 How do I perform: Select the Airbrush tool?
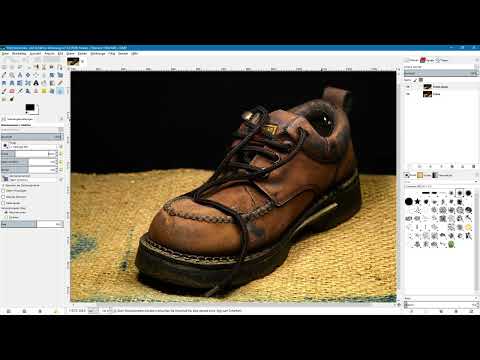20,91
